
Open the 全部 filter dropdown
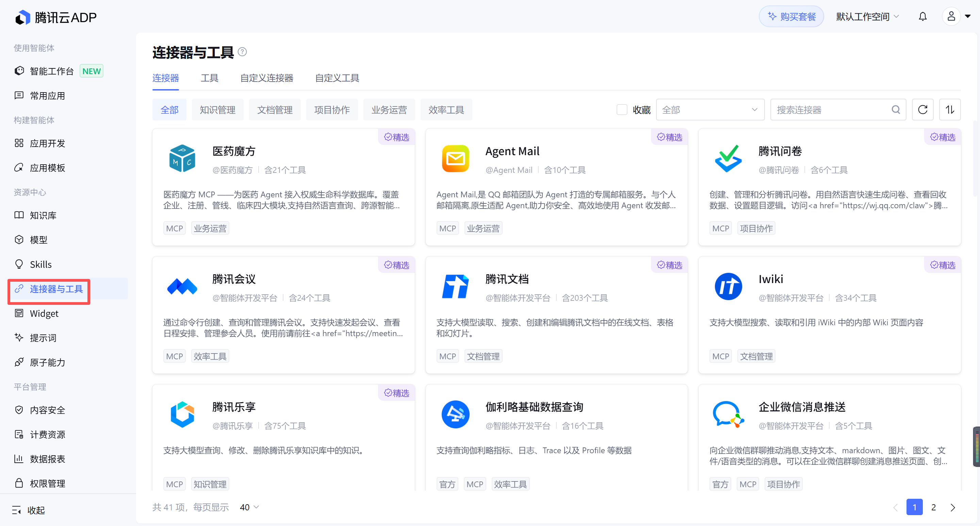pos(710,110)
